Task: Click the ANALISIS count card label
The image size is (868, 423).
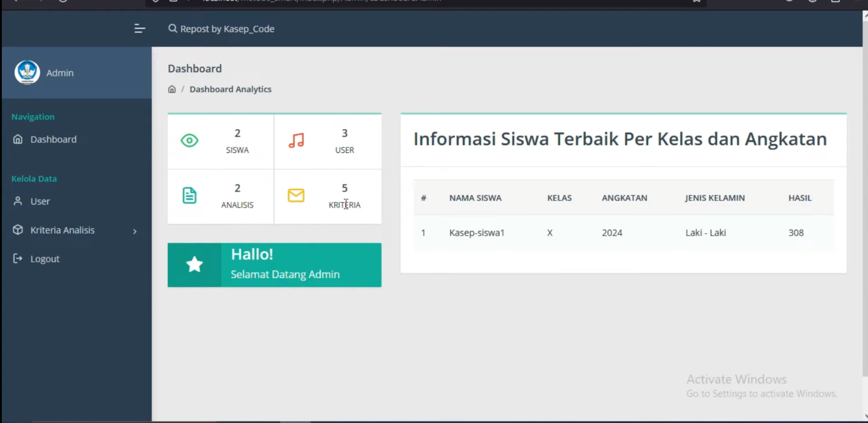Action: pyautogui.click(x=237, y=205)
